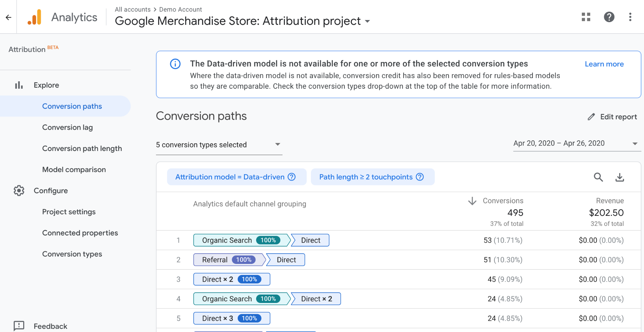Select the Configure section

[x=51, y=191]
